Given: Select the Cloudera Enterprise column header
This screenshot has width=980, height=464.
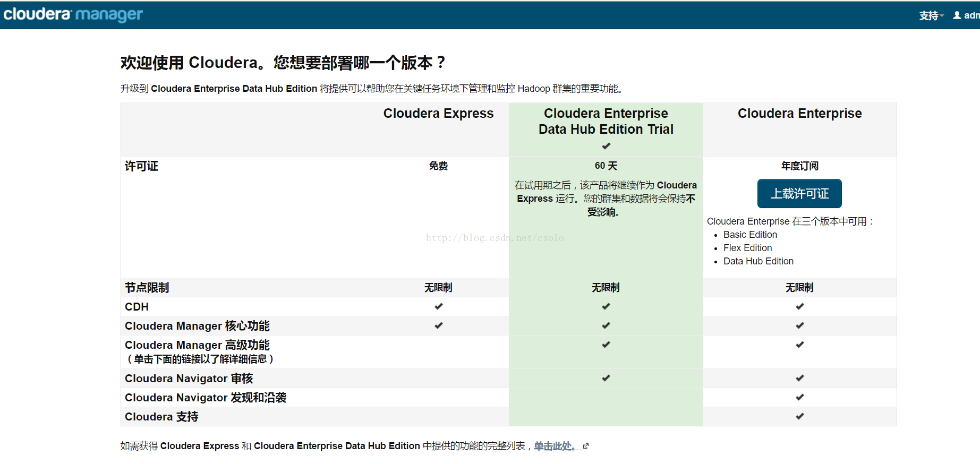Looking at the screenshot, I should click(x=799, y=114).
